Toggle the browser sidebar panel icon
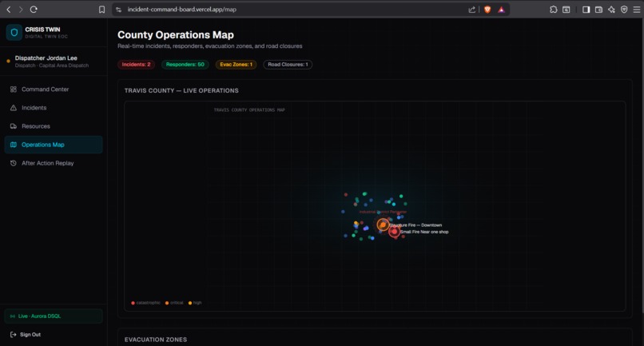Image resolution: width=644 pixels, height=346 pixels. 586,10
